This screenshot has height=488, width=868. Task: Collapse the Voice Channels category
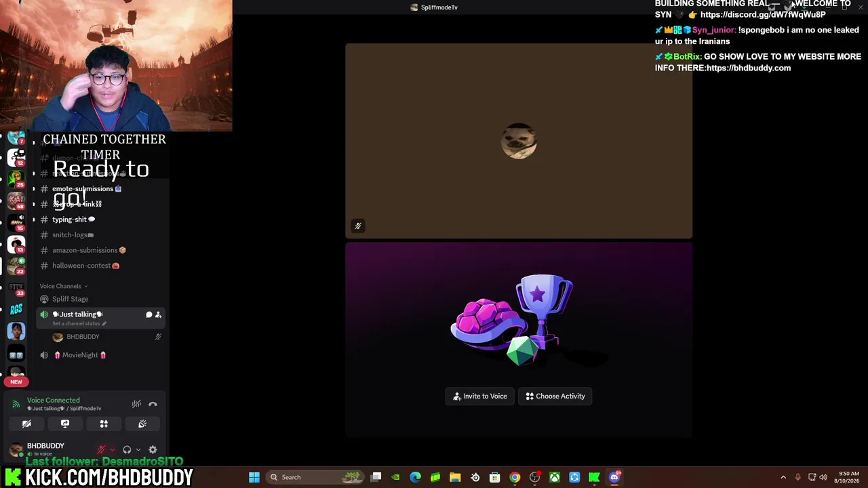coord(64,286)
